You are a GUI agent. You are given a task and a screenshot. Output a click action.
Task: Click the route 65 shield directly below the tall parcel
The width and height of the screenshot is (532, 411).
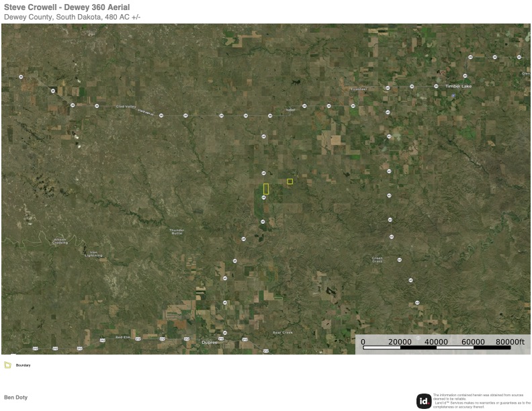coord(263,197)
